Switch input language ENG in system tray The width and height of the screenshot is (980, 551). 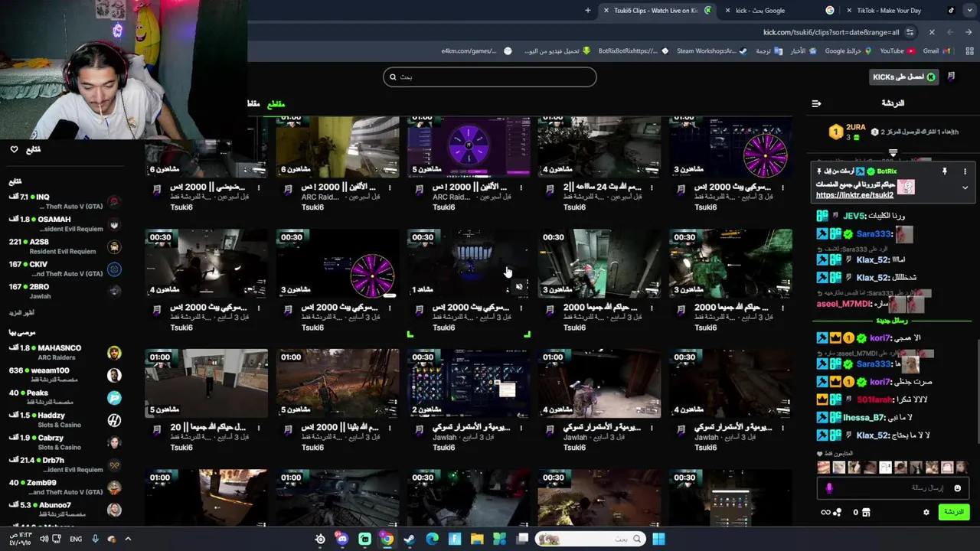(76, 539)
